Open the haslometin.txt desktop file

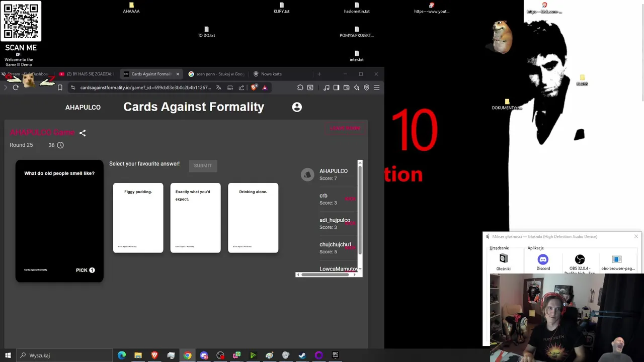[357, 8]
